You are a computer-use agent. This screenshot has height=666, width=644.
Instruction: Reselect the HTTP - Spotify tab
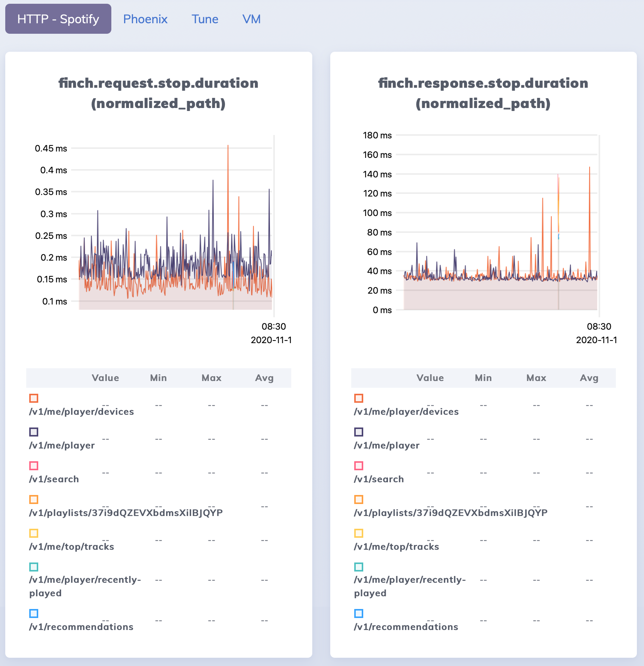(58, 19)
